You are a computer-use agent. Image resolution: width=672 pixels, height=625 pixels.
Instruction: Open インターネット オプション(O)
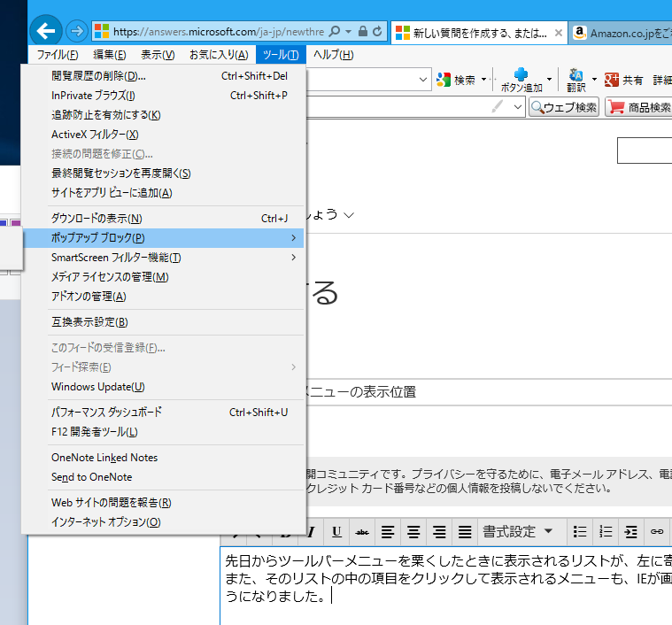tap(164, 522)
